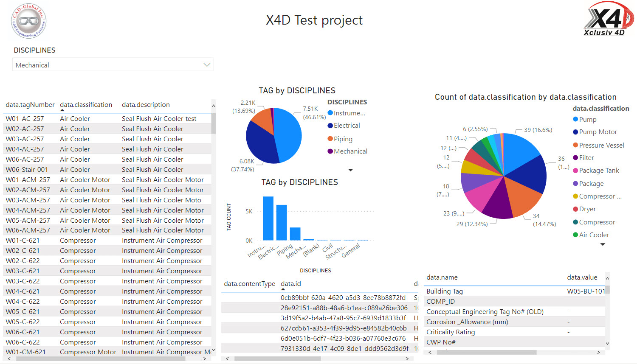637x364 pixels.
Task: Select row W06-Stair-001
Action: [107, 170]
